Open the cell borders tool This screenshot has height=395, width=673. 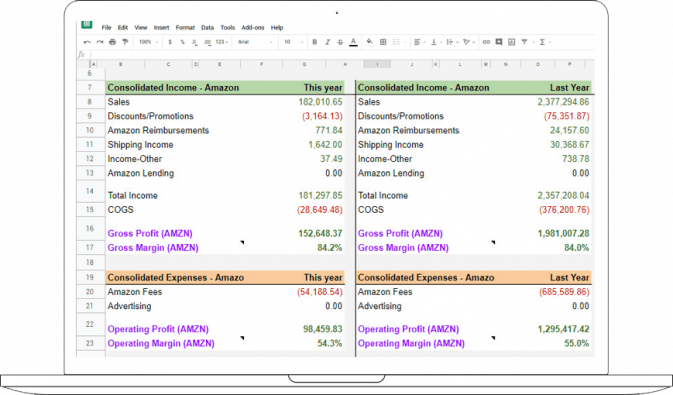[x=383, y=42]
